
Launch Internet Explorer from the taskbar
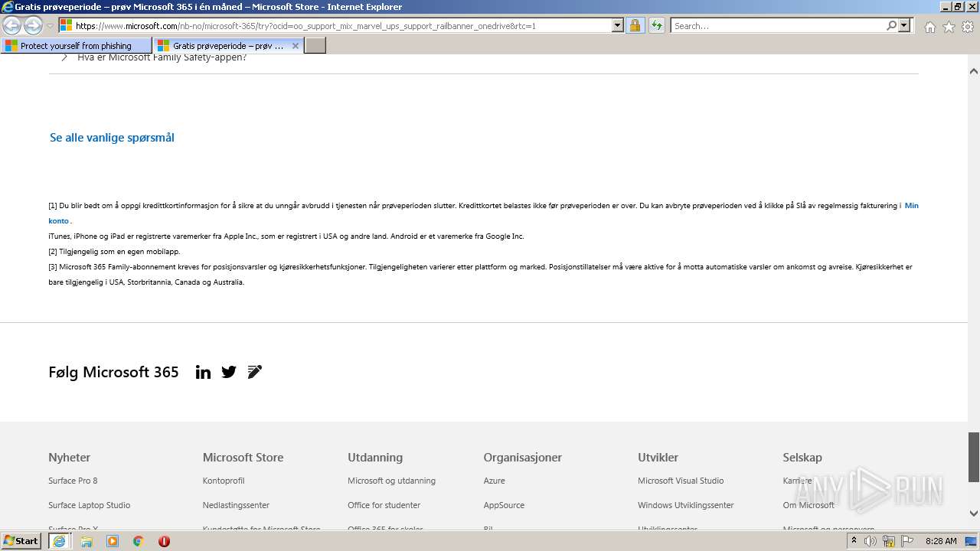click(x=59, y=541)
